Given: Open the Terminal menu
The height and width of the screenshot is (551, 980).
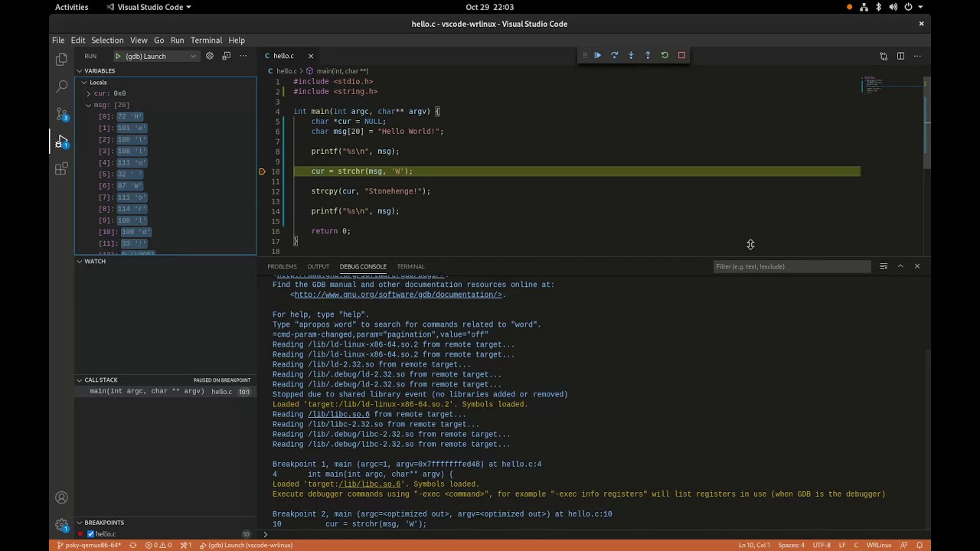Looking at the screenshot, I should (206, 40).
